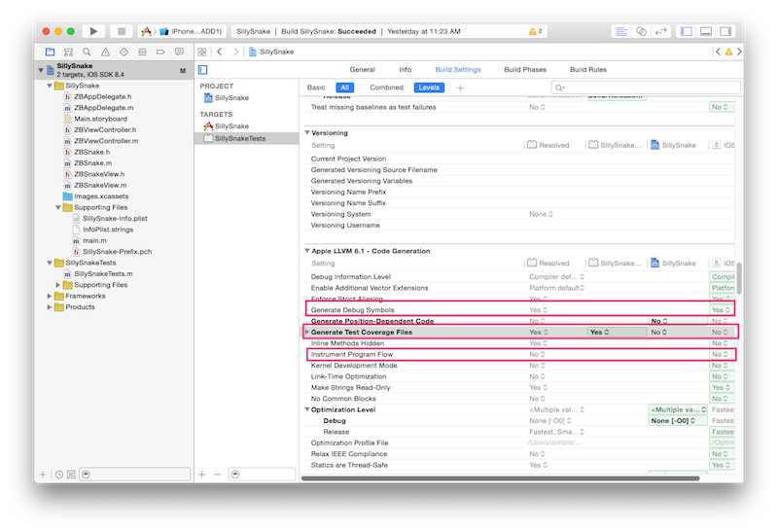This screenshot has width=778, height=532.
Task: Collapse the SillySnakeTests folder group
Action: (x=48, y=263)
